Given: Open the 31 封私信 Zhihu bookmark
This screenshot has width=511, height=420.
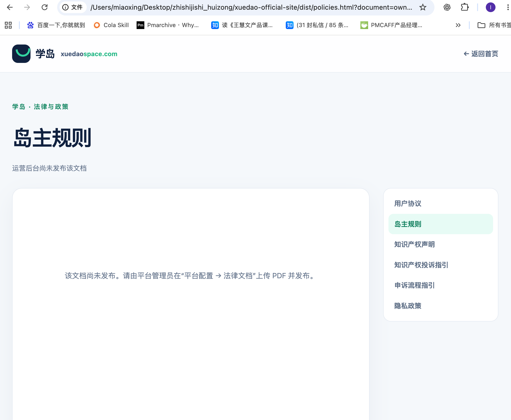Looking at the screenshot, I should (x=317, y=25).
